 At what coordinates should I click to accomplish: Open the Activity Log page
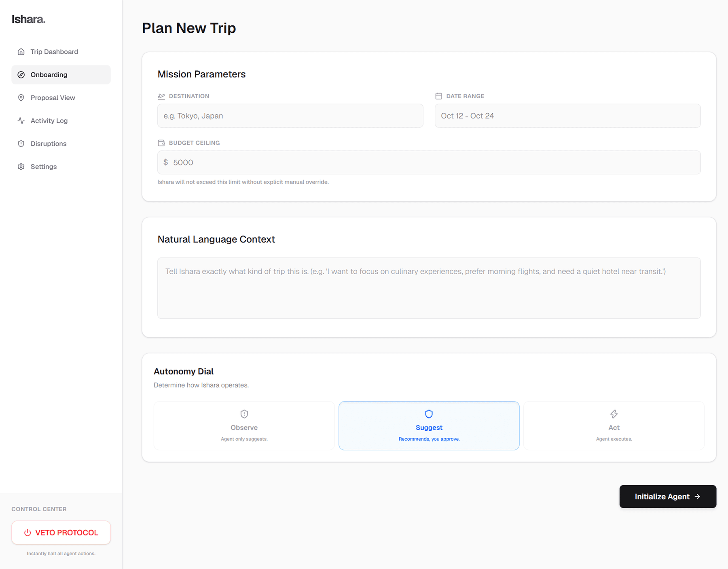pyautogui.click(x=61, y=121)
